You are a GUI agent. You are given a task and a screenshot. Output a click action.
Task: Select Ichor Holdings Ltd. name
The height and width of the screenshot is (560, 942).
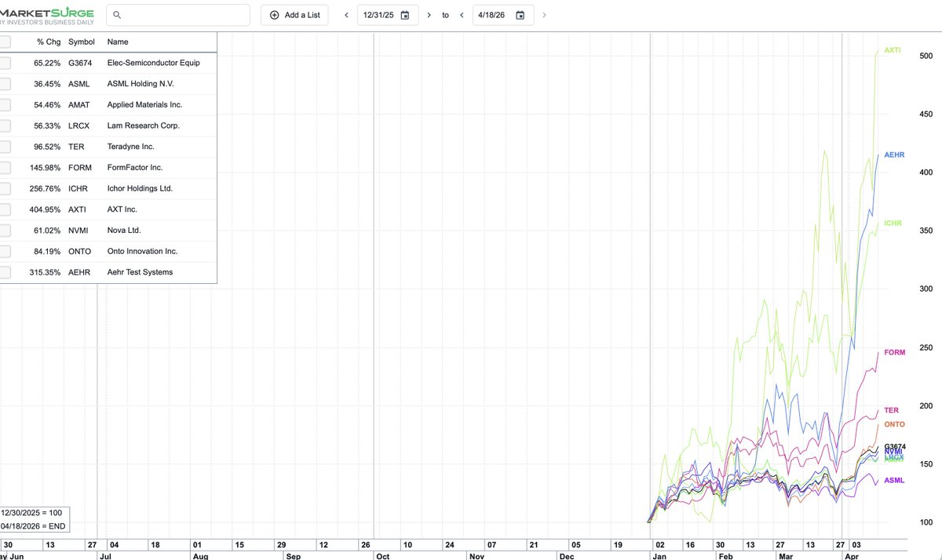[140, 188]
